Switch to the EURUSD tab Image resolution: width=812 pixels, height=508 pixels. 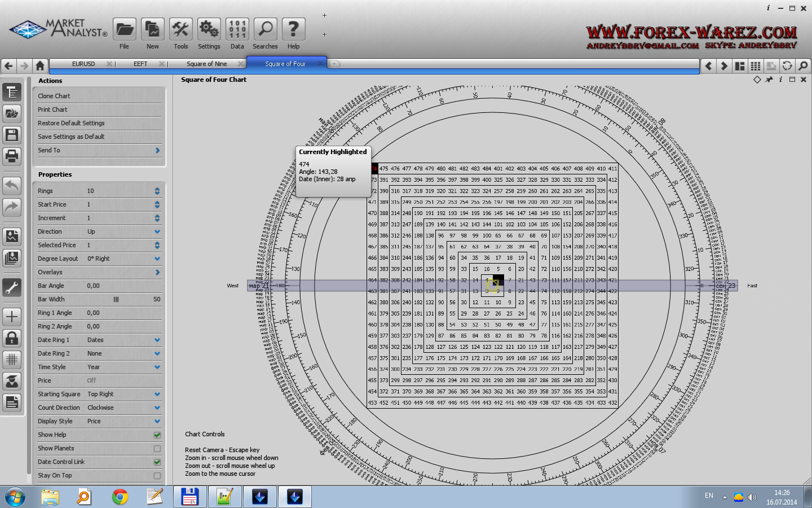[x=83, y=64]
